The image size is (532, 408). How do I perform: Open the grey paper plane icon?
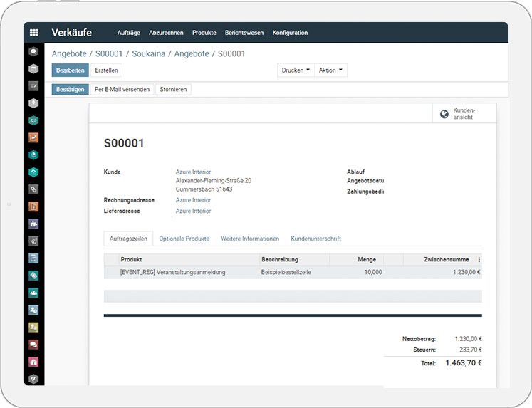click(x=33, y=241)
